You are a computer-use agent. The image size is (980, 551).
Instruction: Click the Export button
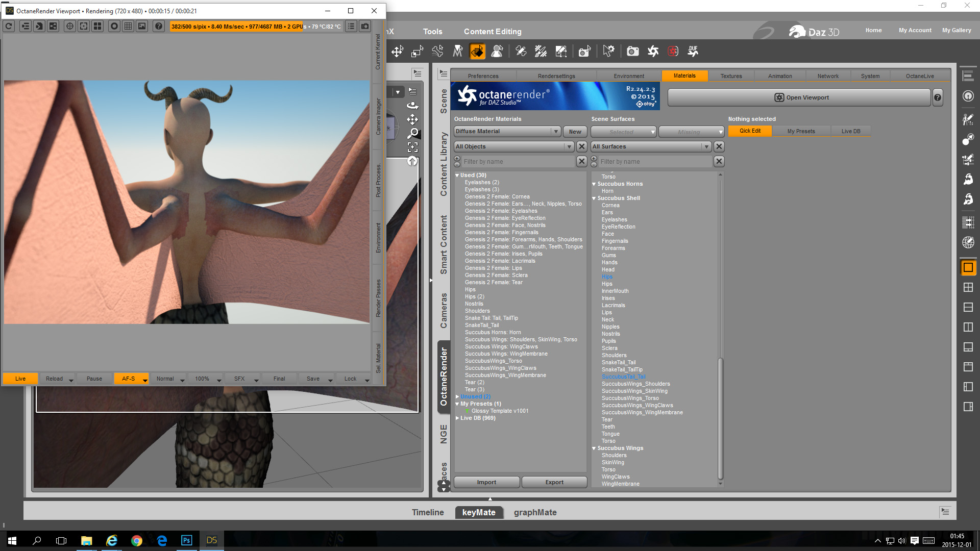pyautogui.click(x=554, y=482)
